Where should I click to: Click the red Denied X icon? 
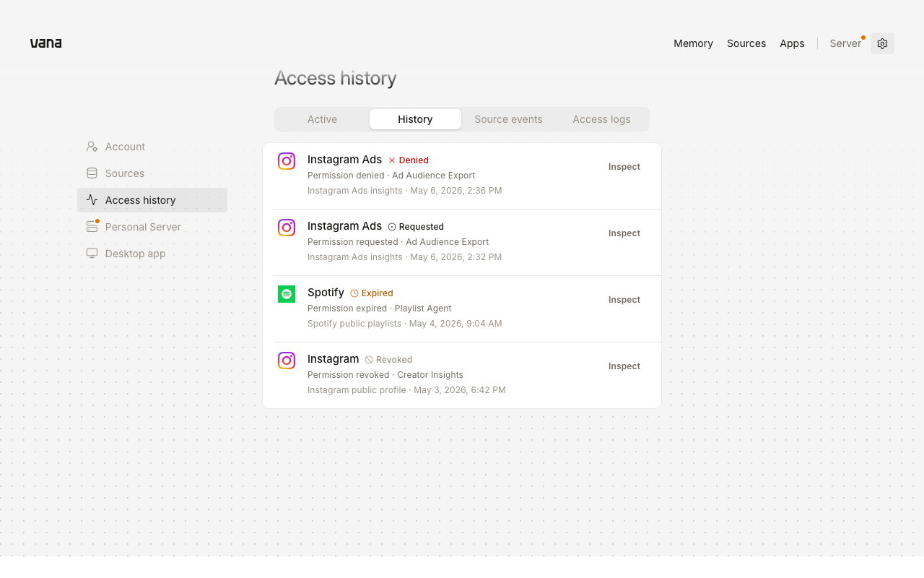(x=392, y=160)
